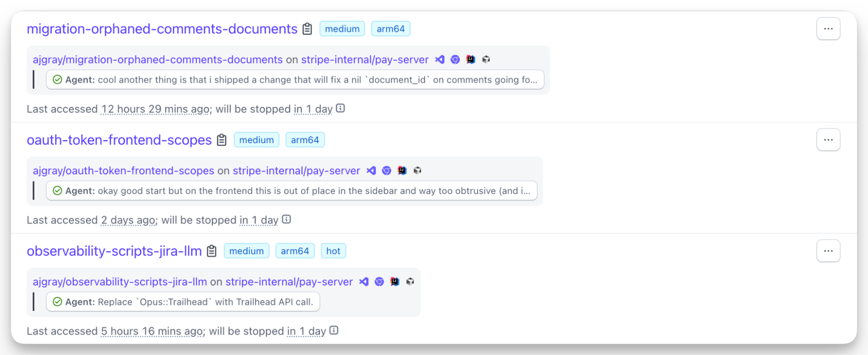Open IntelliJ icon in oauth-token-frontend-scopes row
The height and width of the screenshot is (355, 868).
[x=402, y=170]
